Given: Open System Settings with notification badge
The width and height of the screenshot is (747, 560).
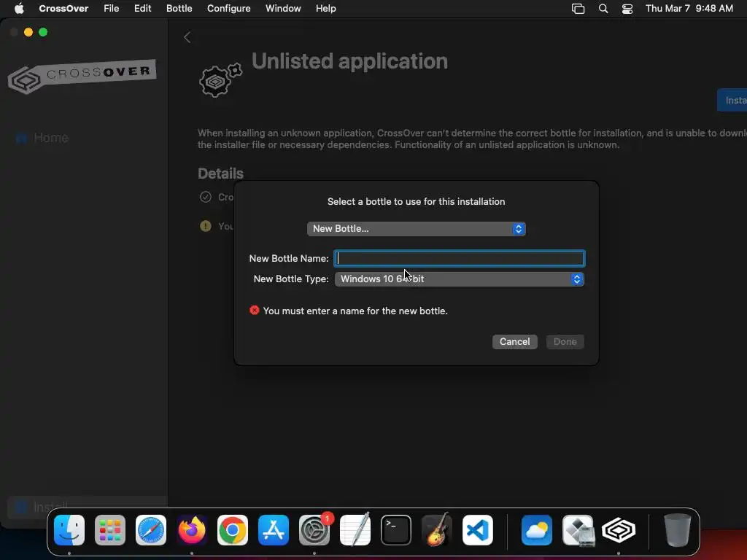Looking at the screenshot, I should click(x=314, y=530).
